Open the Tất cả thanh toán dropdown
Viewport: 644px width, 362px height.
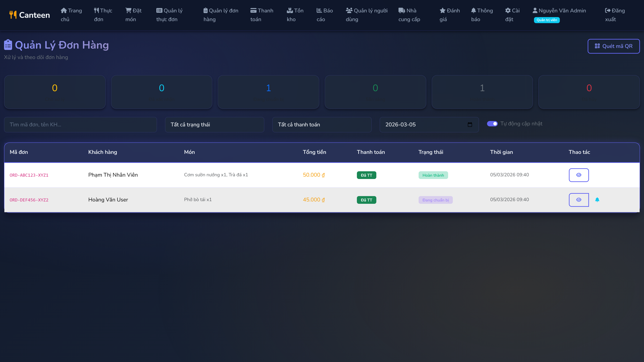(x=322, y=125)
